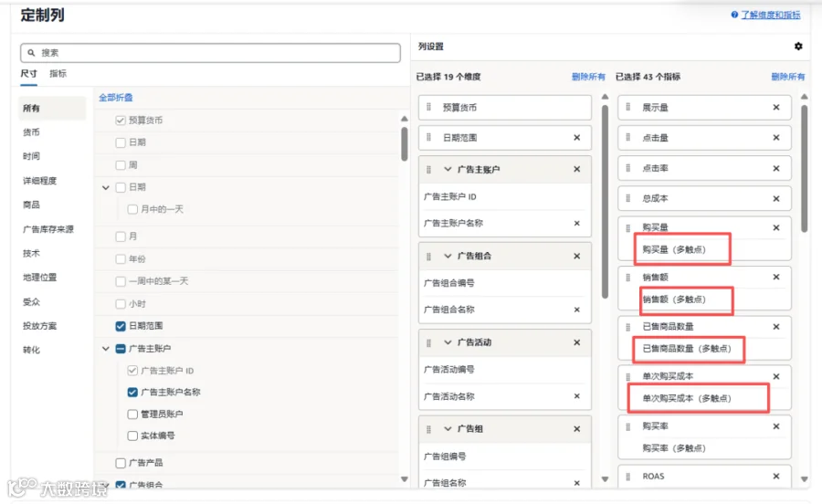Grab drag handle of 展示量 metric
The height and width of the screenshot is (504, 822).
[x=628, y=107]
